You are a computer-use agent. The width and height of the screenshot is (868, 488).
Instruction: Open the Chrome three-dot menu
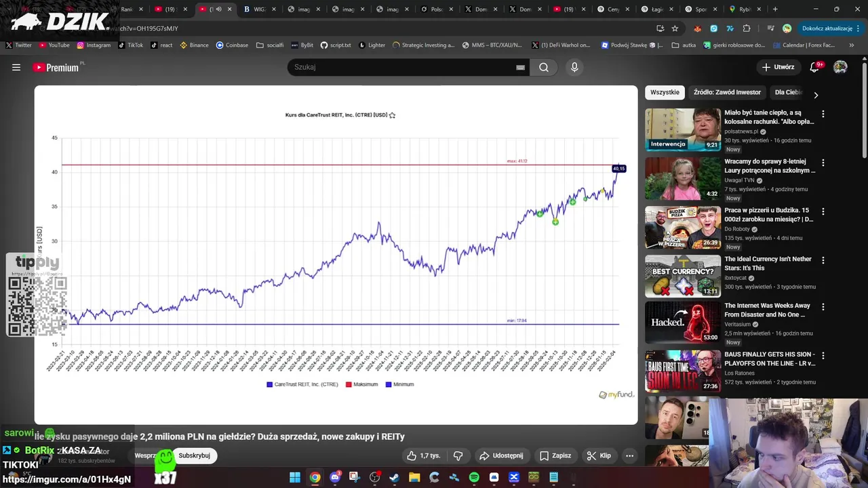click(858, 28)
